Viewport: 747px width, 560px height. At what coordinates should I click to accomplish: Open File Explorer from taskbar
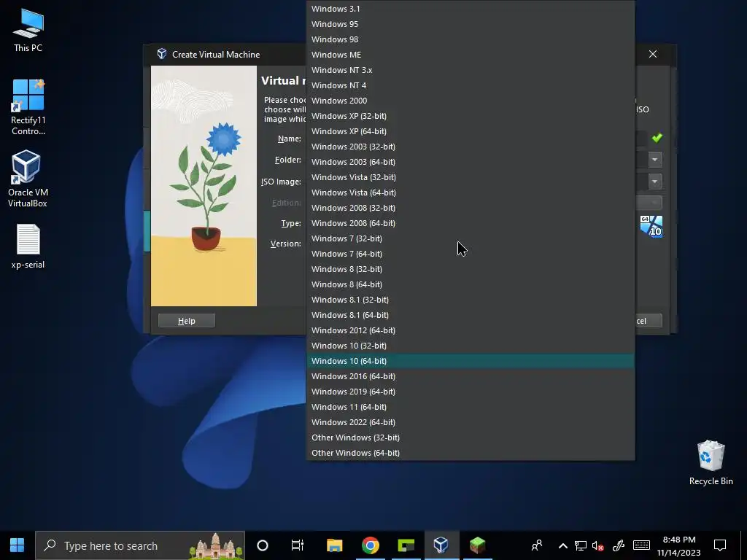[334, 545]
